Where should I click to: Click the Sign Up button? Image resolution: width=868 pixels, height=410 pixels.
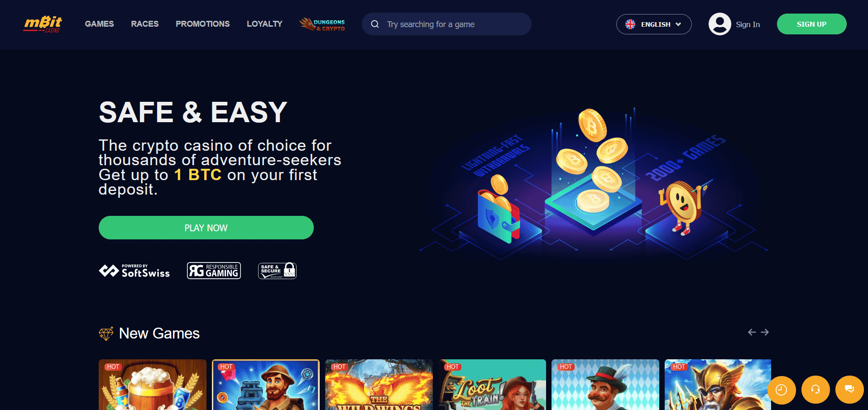point(812,24)
